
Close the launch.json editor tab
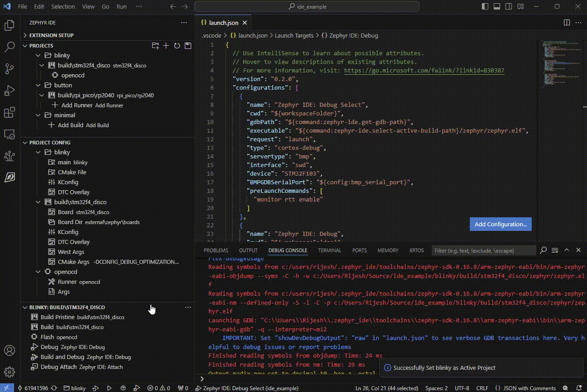[x=245, y=23]
